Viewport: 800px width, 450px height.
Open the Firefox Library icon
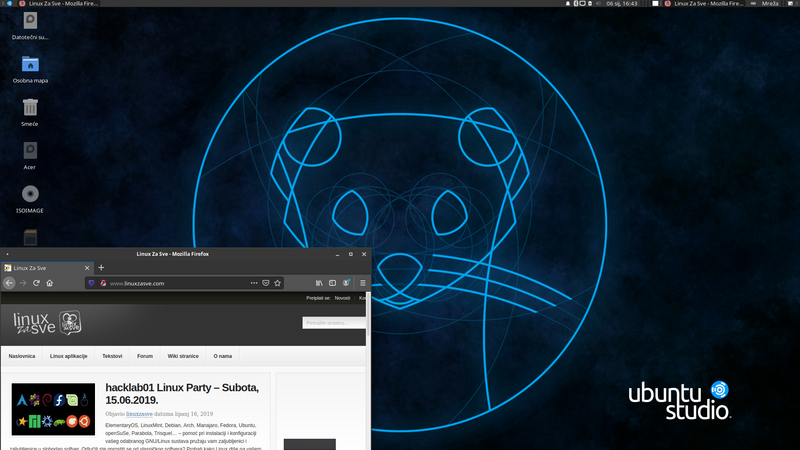tap(319, 283)
